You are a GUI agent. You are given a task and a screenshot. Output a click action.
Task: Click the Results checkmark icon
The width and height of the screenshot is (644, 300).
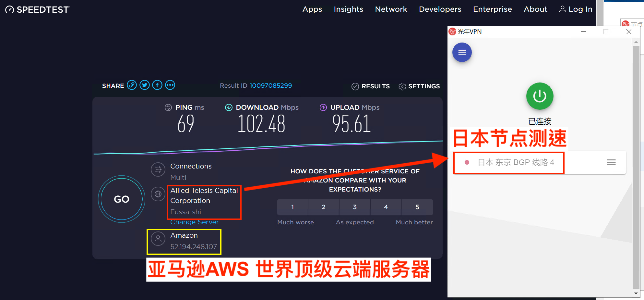[x=355, y=86]
